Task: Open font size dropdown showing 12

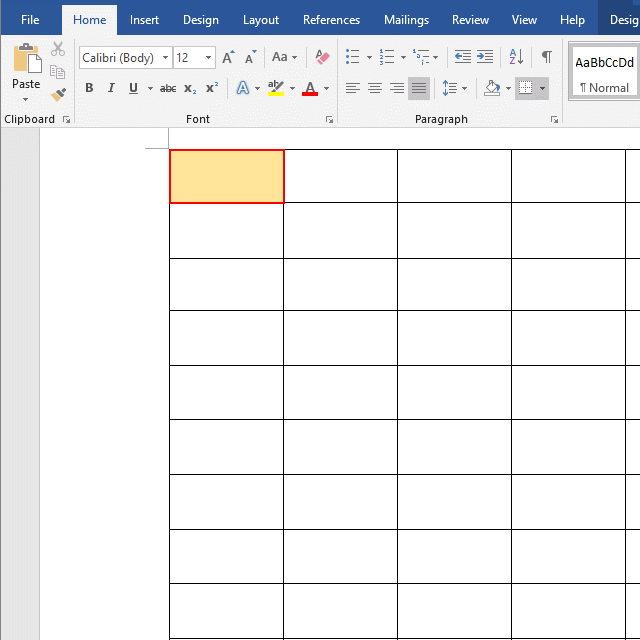Action: click(208, 58)
